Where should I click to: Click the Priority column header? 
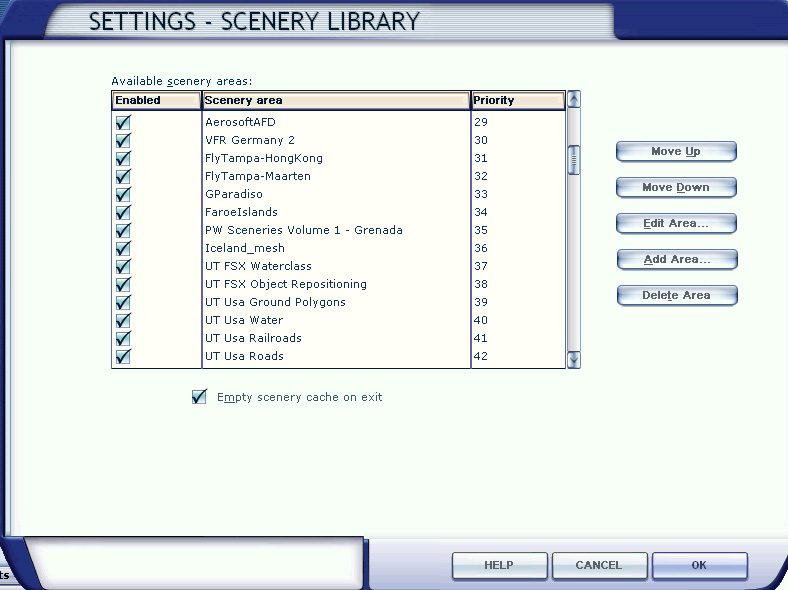pyautogui.click(x=517, y=100)
